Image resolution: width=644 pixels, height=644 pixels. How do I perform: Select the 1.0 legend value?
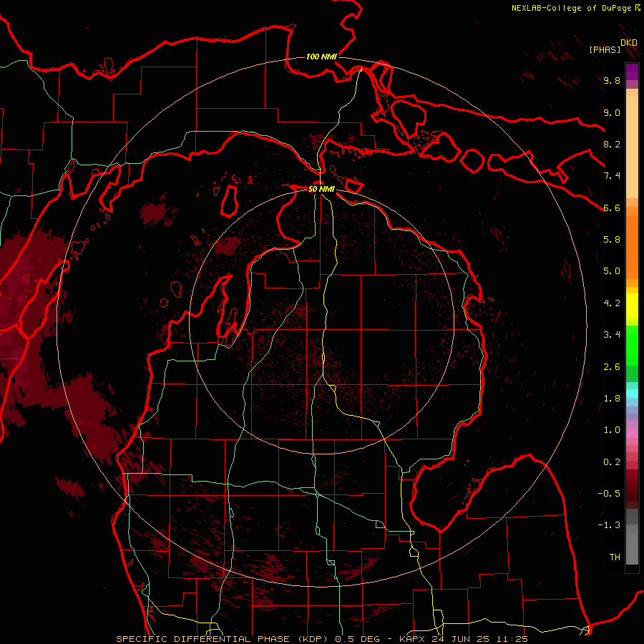point(612,430)
